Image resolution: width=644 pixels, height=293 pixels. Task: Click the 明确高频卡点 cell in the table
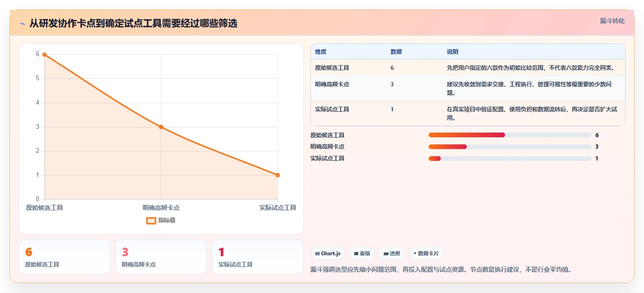click(x=332, y=84)
